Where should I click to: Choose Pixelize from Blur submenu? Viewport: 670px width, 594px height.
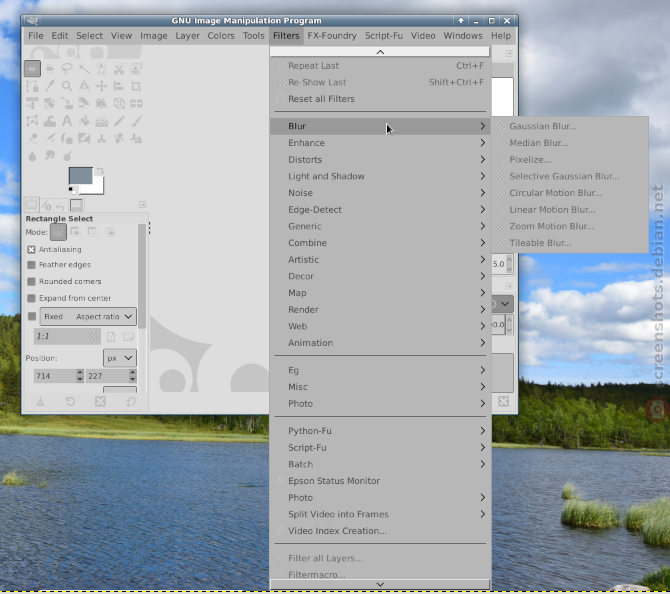570,159
